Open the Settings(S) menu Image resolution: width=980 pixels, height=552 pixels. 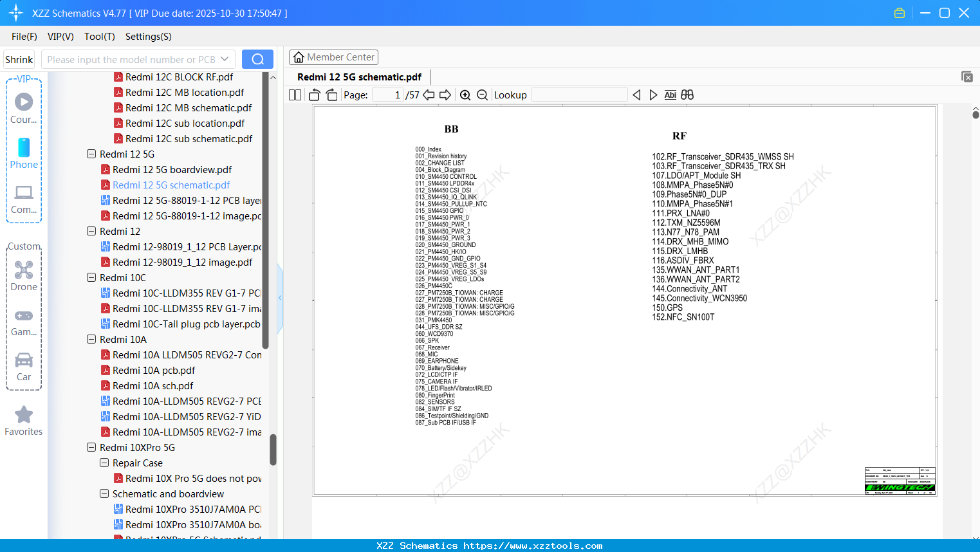click(x=149, y=37)
